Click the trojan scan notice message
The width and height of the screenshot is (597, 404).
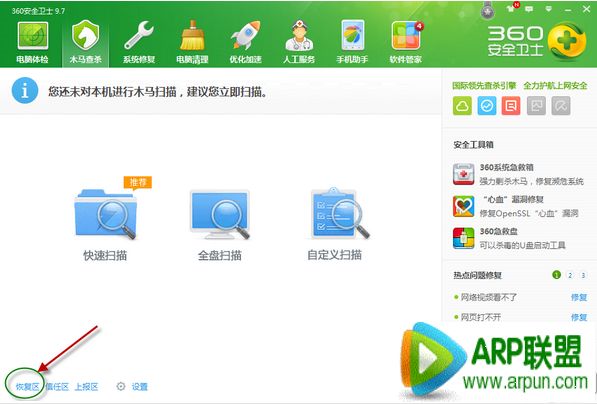point(157,92)
